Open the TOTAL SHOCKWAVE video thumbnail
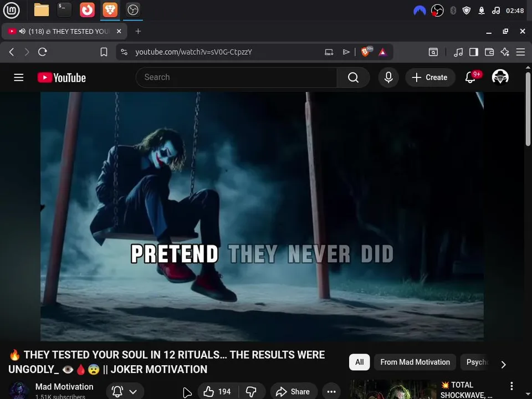The width and height of the screenshot is (532, 399). [393, 390]
